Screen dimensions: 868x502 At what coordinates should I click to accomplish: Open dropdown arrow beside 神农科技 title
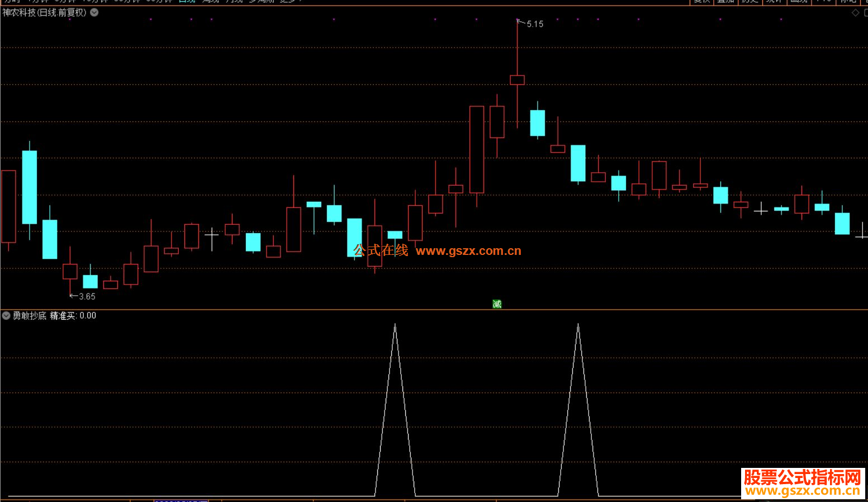[94, 12]
